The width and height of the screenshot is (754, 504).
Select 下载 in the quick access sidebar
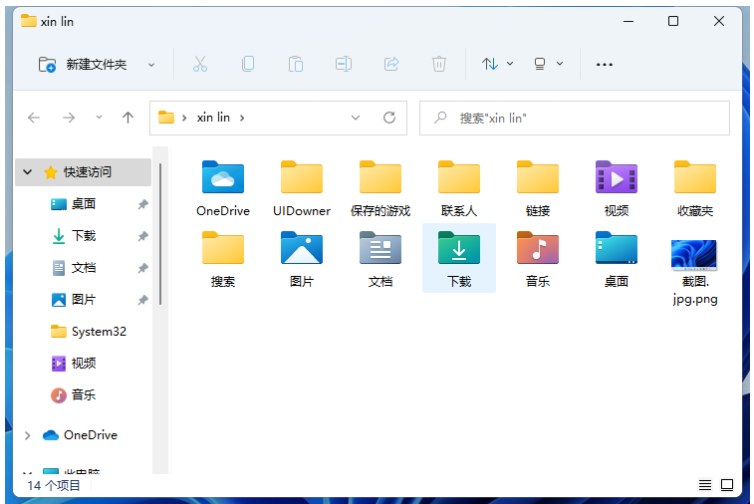pyautogui.click(x=83, y=236)
